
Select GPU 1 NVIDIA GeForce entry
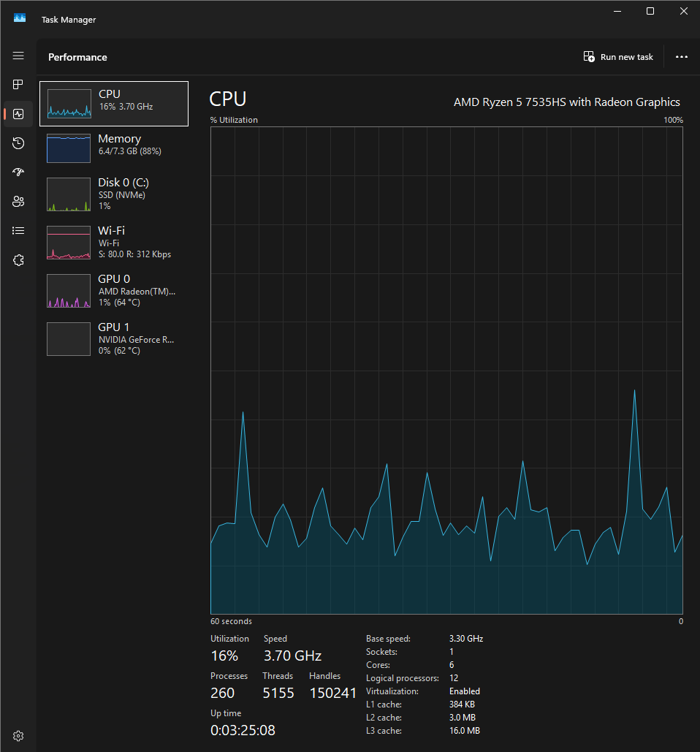[114, 338]
